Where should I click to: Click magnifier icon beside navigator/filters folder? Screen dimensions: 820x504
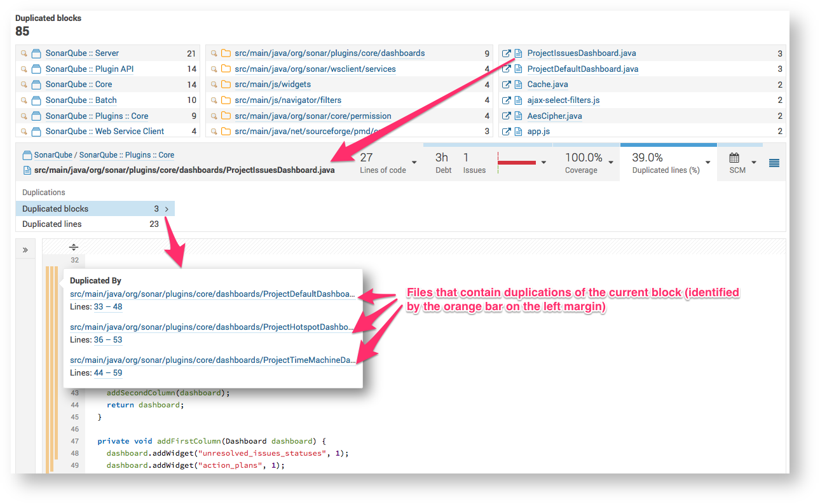(214, 100)
